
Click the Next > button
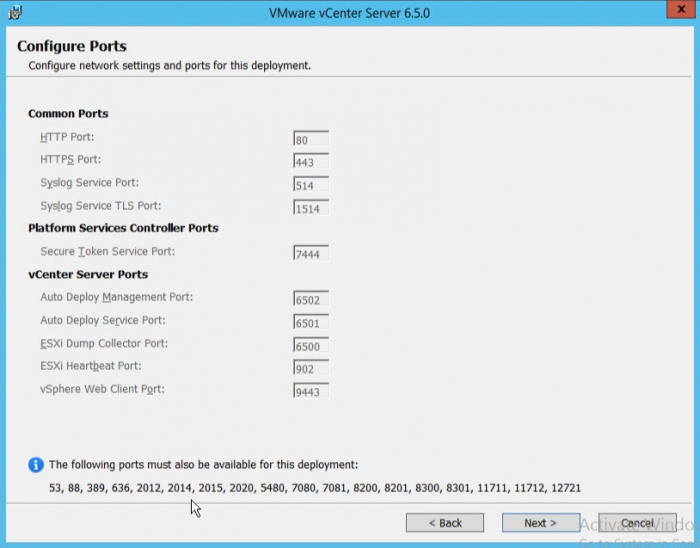point(541,523)
